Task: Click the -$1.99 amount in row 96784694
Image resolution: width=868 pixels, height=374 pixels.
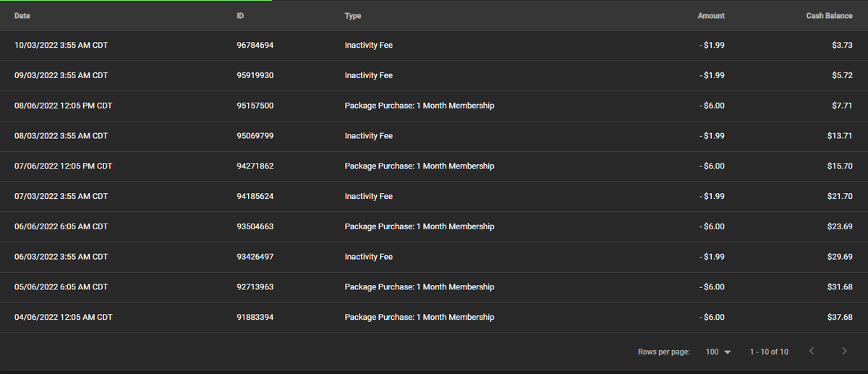Action: [712, 45]
